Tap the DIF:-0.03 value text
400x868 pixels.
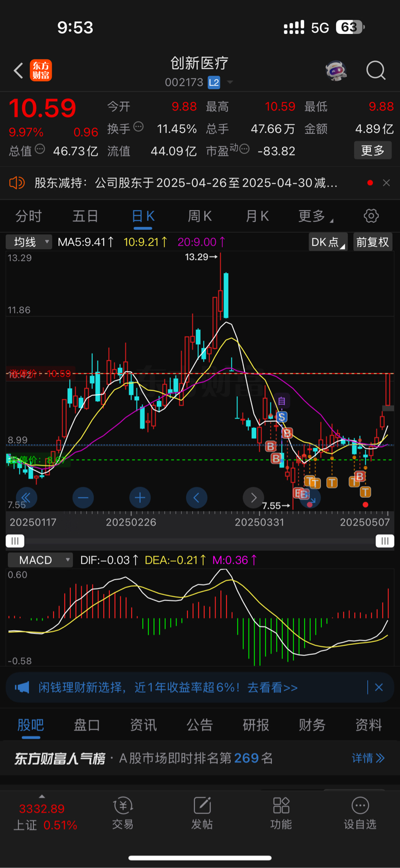pos(109,560)
